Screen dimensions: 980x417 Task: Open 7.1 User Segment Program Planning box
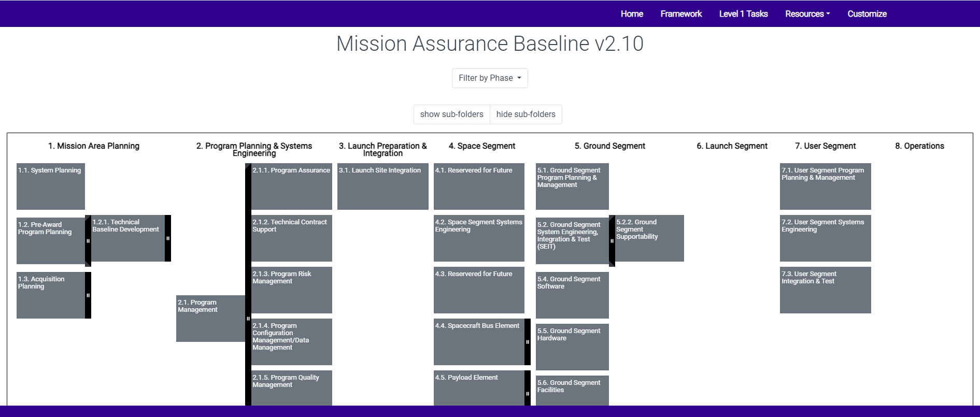tap(826, 186)
